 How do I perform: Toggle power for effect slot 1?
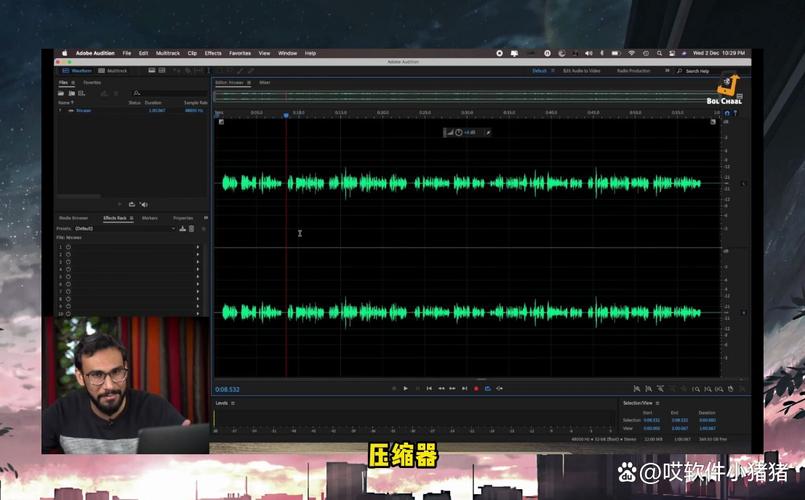(x=68, y=247)
